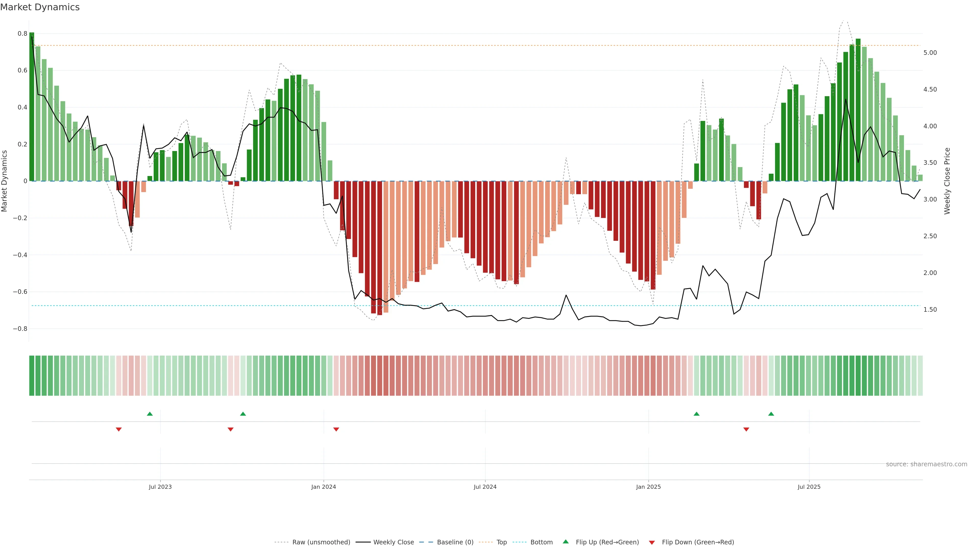The image size is (980, 551).
Task: Click the first red flip-down triangle in spring 2023
Action: [x=119, y=429]
